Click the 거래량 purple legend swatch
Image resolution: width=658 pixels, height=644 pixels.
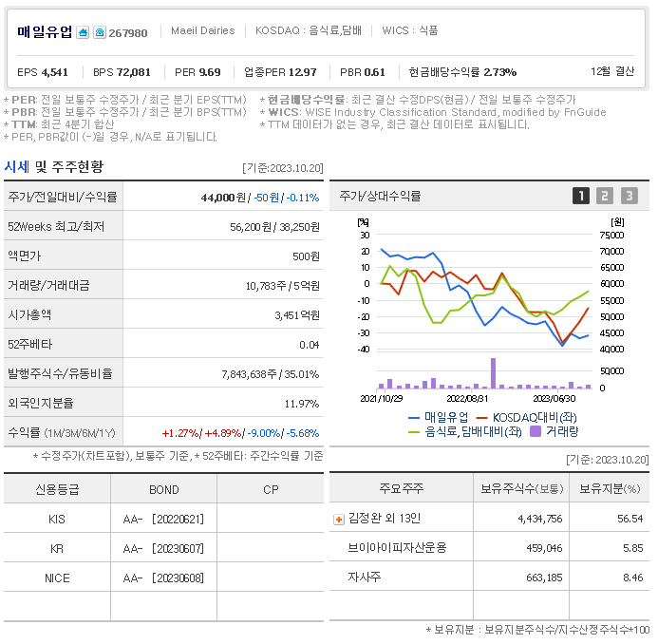[x=536, y=431]
